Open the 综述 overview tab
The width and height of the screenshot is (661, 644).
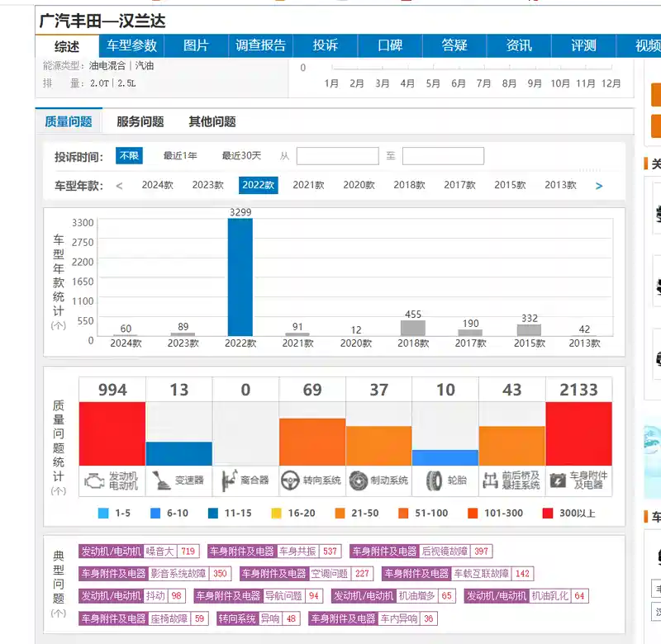coord(67,46)
